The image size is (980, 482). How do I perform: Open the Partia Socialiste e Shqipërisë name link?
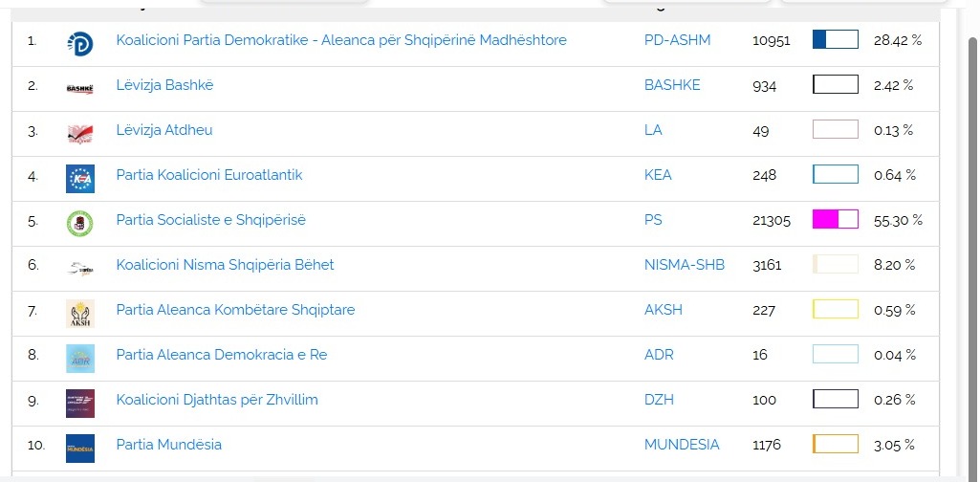click(x=210, y=220)
